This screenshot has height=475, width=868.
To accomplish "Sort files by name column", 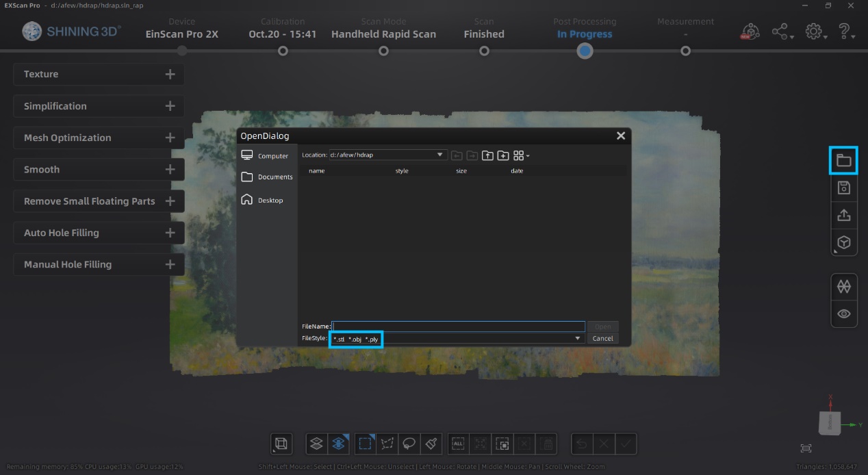I will 316,170.
